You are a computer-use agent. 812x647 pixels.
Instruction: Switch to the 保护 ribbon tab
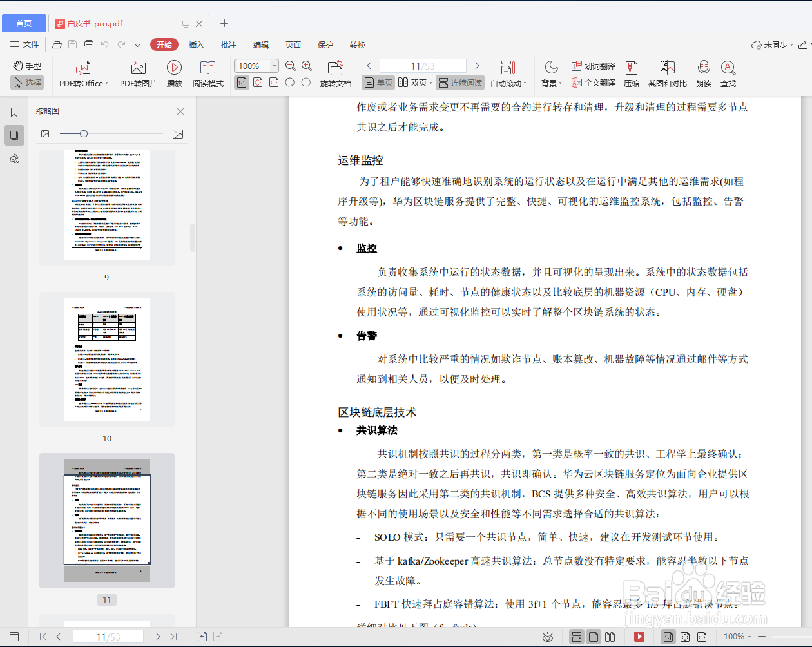tap(325, 44)
